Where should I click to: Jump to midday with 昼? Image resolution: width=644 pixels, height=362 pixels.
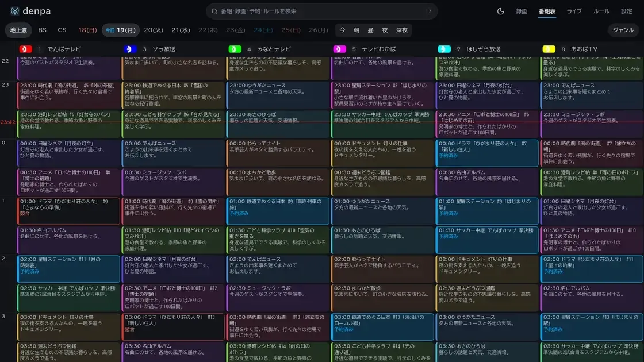[370, 30]
